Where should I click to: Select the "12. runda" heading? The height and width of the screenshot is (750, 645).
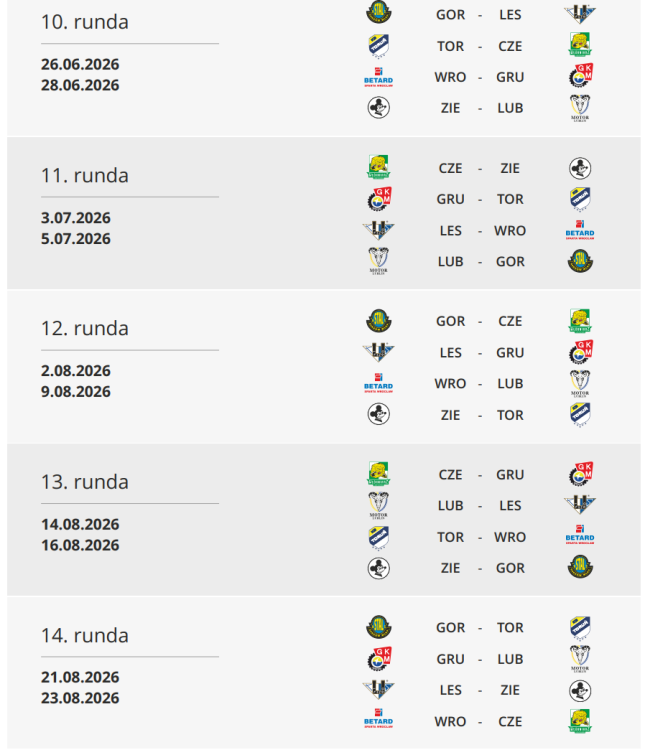85,328
